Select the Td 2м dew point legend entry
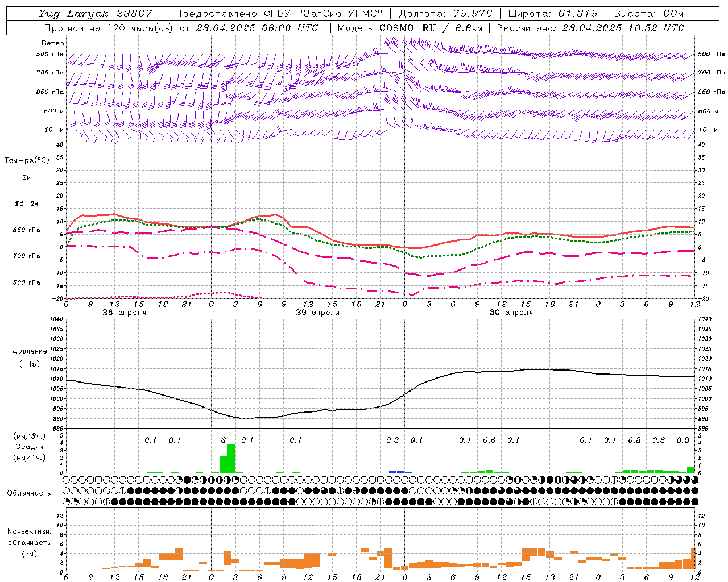 pyautogui.click(x=27, y=203)
